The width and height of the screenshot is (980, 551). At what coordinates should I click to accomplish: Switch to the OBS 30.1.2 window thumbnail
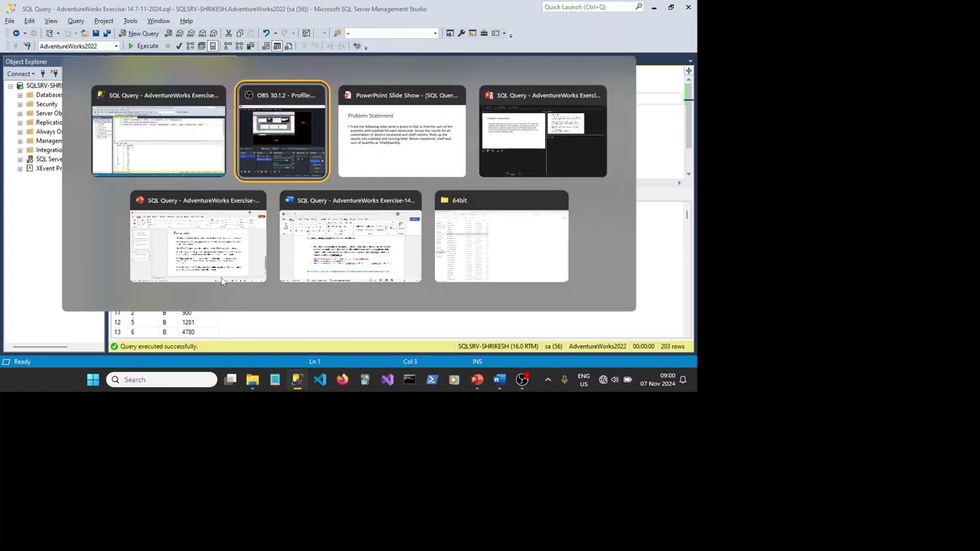(x=283, y=132)
